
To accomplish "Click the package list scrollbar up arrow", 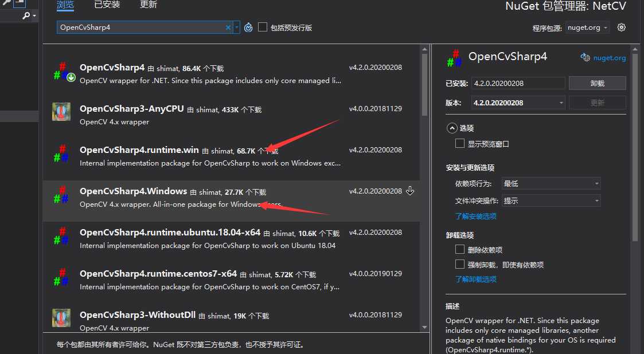I will point(424,49).
